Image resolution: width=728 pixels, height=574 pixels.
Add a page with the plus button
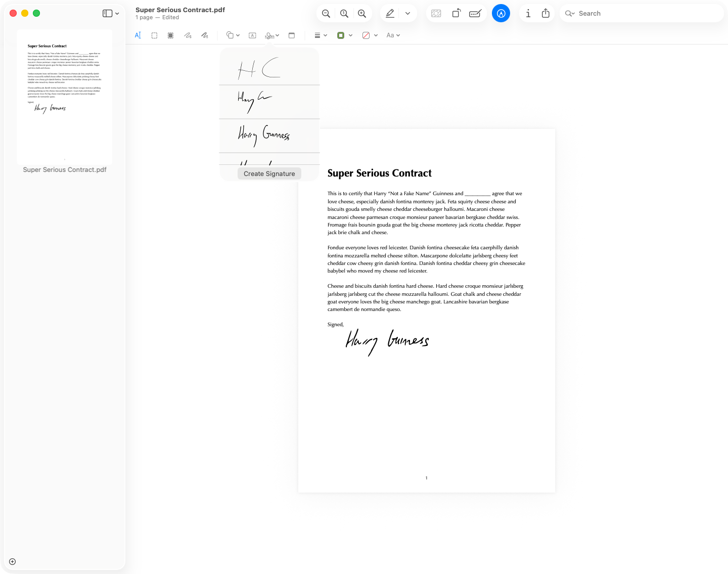13,561
